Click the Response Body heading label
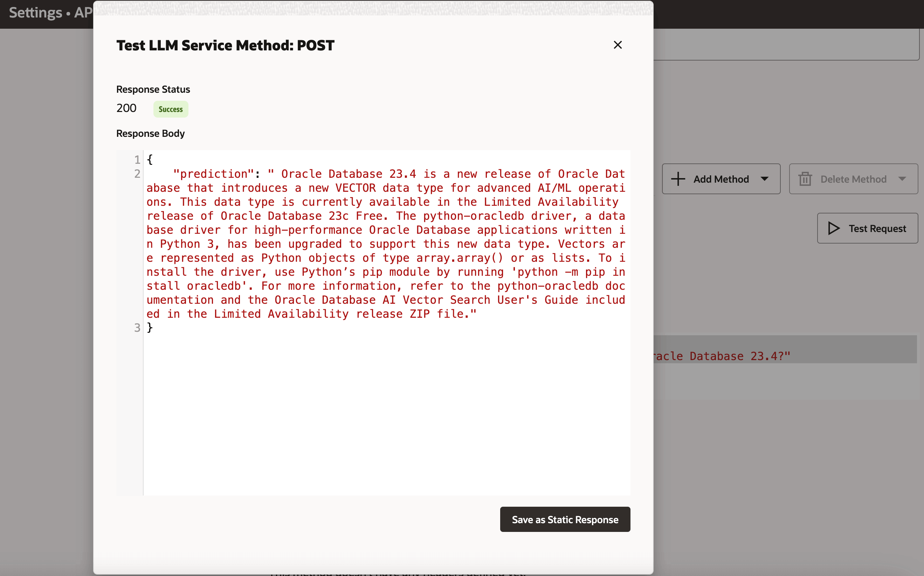The image size is (924, 576). [150, 133]
